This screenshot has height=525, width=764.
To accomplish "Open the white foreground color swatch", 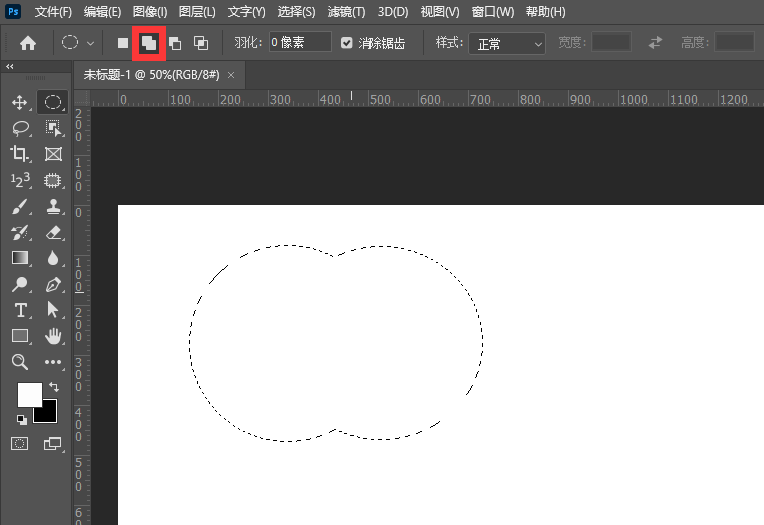I will (x=28, y=393).
